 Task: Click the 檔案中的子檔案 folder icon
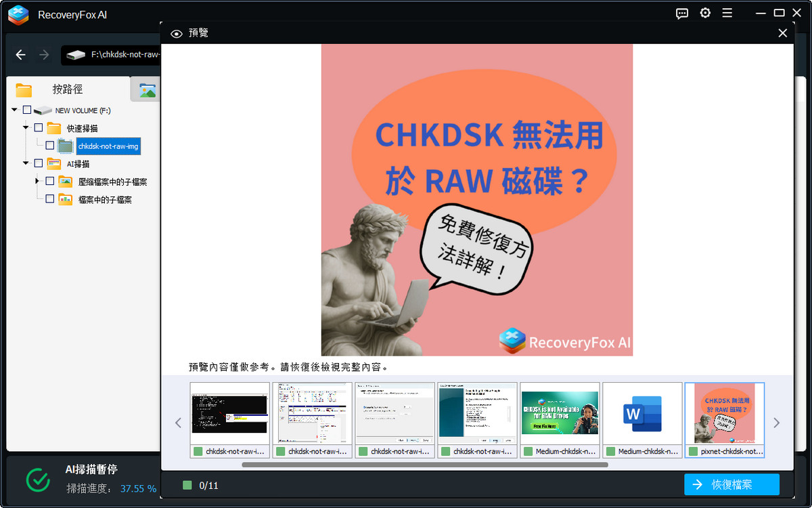point(66,199)
